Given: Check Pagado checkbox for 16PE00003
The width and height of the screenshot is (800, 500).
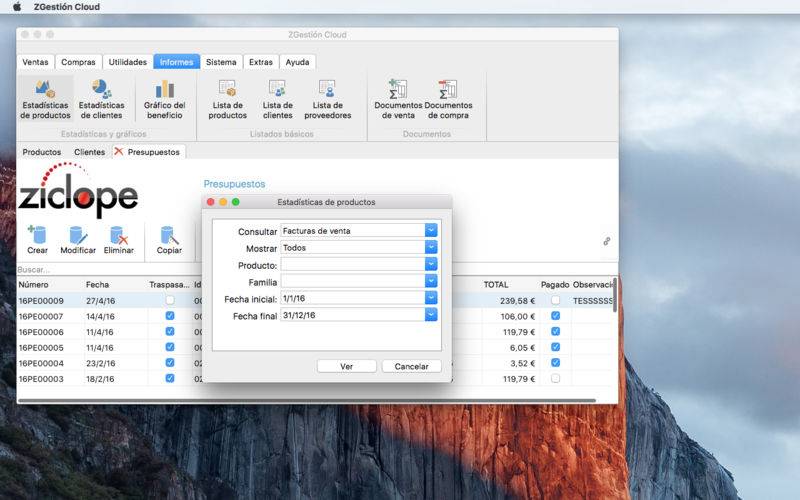Looking at the screenshot, I should coord(556,379).
